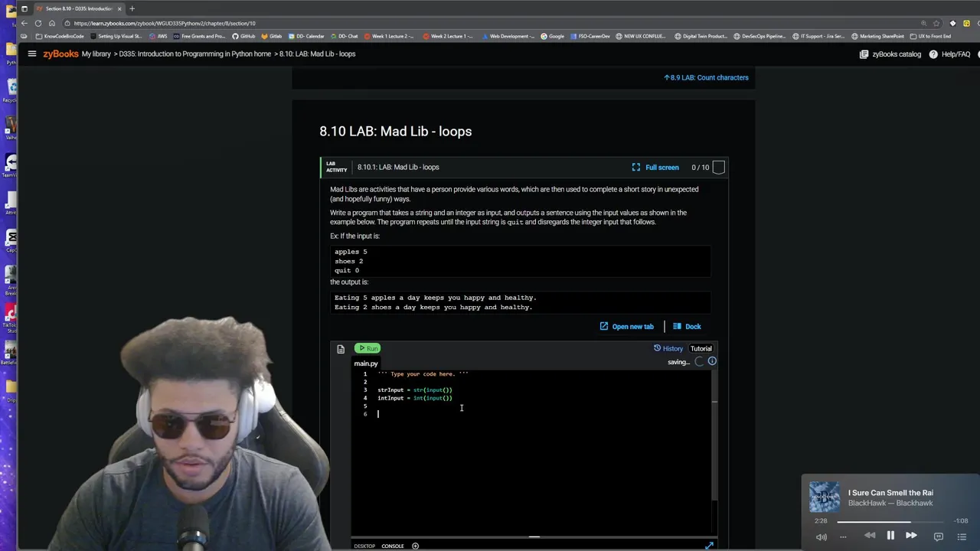
Task: Click the lab completion score box
Action: click(718, 167)
